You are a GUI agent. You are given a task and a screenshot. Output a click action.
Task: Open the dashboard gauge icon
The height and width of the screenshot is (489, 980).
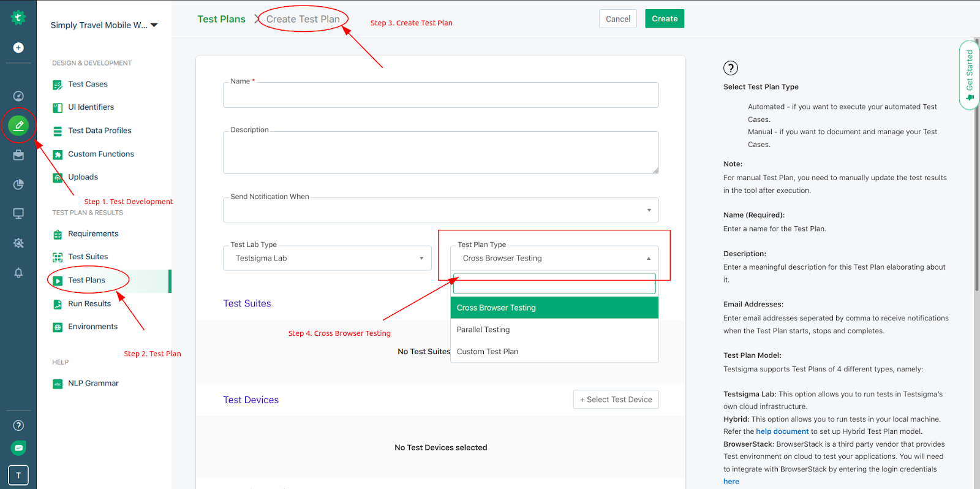18,96
